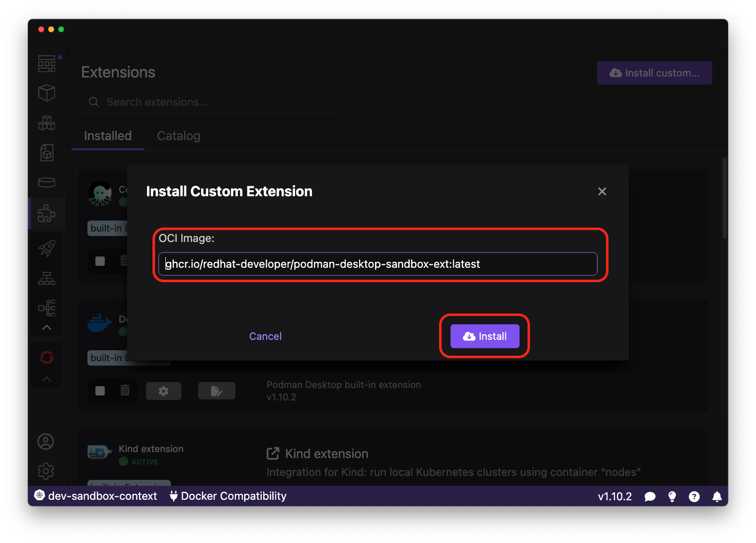Collapse chevron below the red sandbox icon
Viewport: 756px width, 543px height.
[x=47, y=379]
